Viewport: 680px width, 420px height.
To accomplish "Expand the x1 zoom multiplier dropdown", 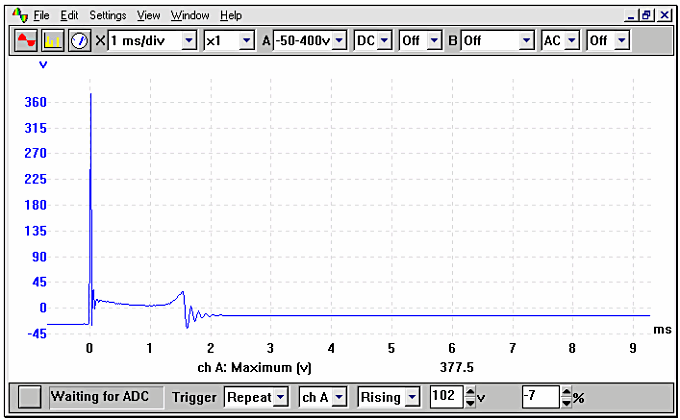I will pos(246,41).
